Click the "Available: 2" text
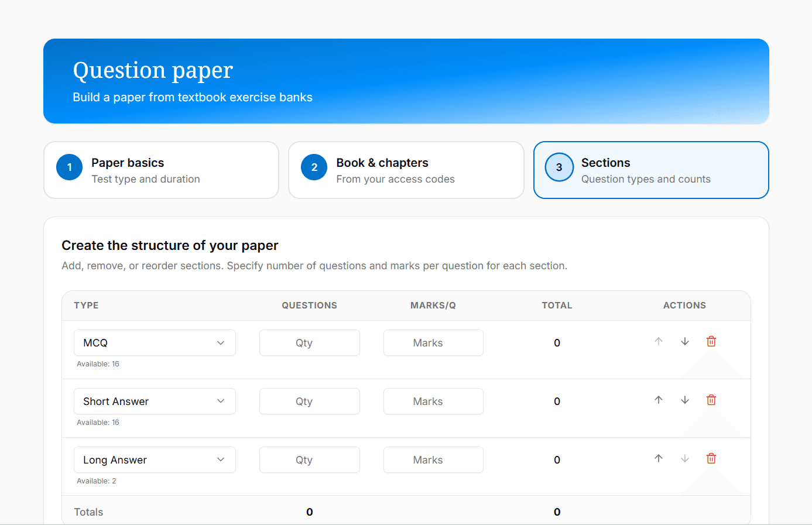The height and width of the screenshot is (525, 812). [x=97, y=481]
